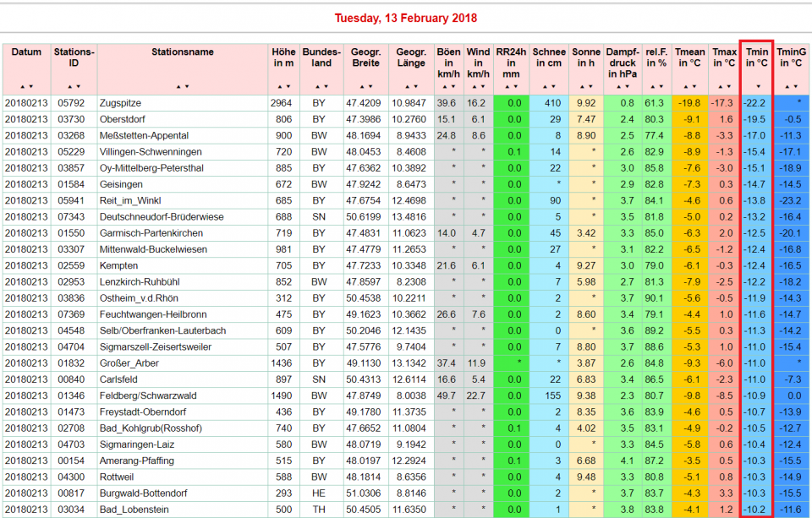Sort Schnee in cm column descending
The image size is (812, 518).
click(553, 87)
